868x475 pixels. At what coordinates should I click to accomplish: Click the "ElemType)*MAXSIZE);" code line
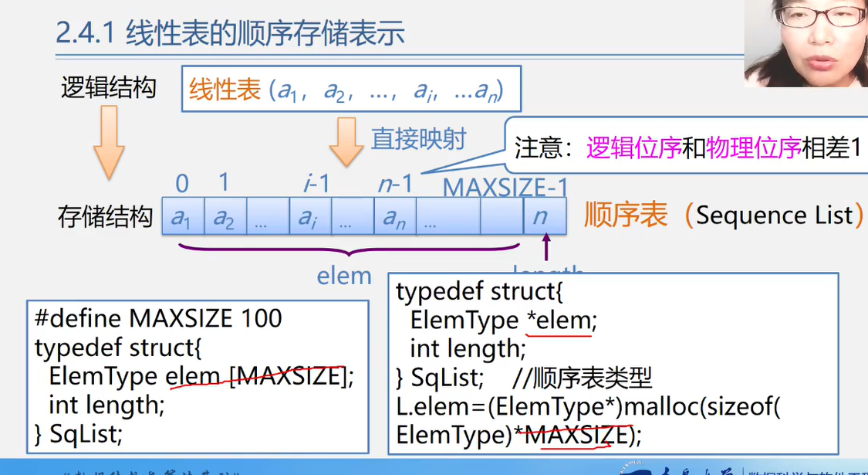518,436
